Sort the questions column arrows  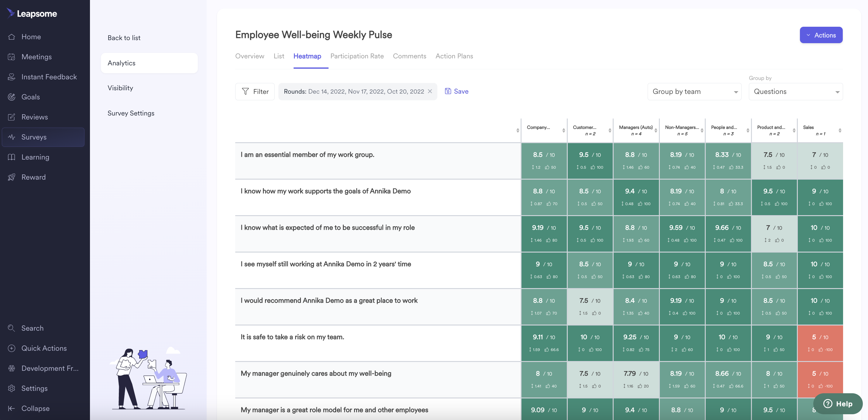click(x=518, y=130)
